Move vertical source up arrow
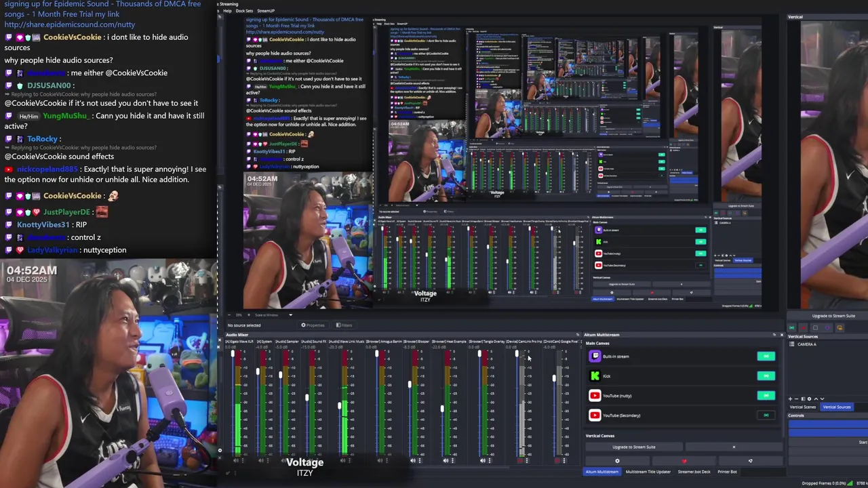 point(816,399)
